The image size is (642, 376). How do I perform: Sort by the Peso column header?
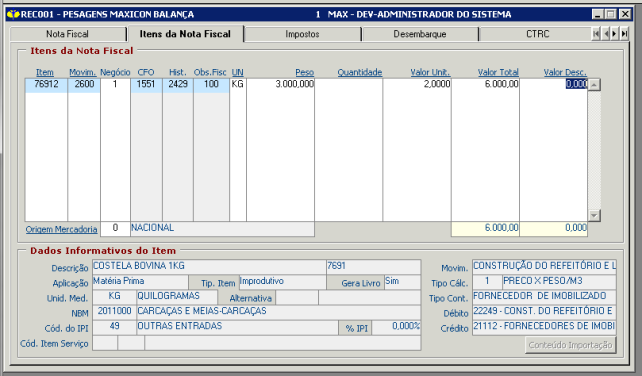(305, 72)
